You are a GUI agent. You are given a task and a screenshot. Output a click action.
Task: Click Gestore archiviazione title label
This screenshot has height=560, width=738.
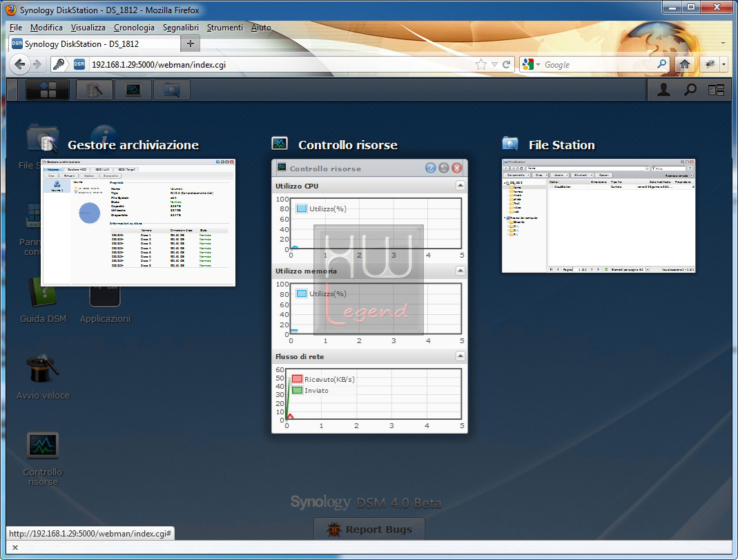tap(133, 145)
